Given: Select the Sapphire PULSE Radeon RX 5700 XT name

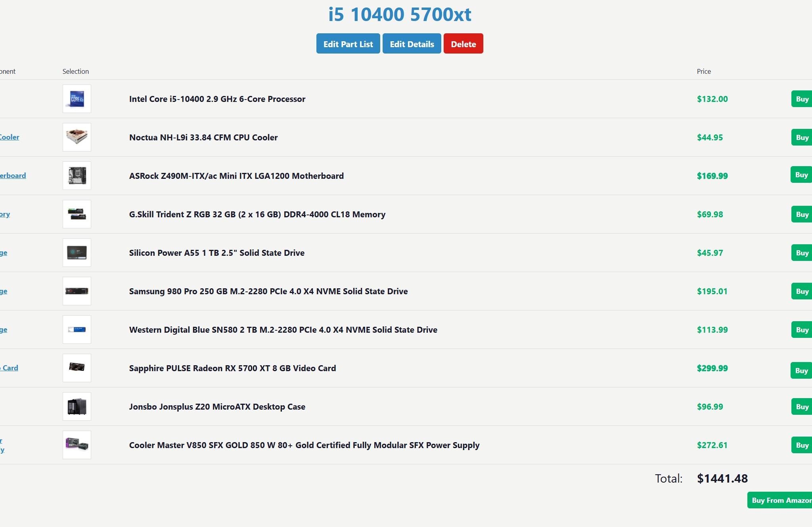Looking at the screenshot, I should pyautogui.click(x=232, y=368).
